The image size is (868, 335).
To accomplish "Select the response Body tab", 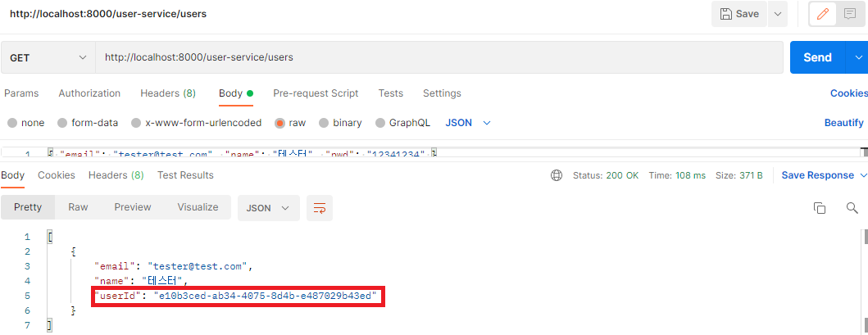I will tap(13, 175).
